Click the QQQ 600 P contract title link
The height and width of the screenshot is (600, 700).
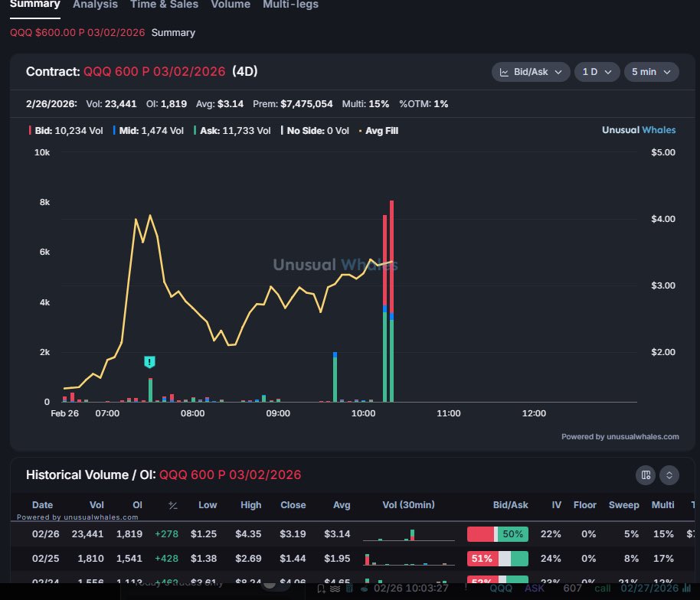tap(155, 71)
